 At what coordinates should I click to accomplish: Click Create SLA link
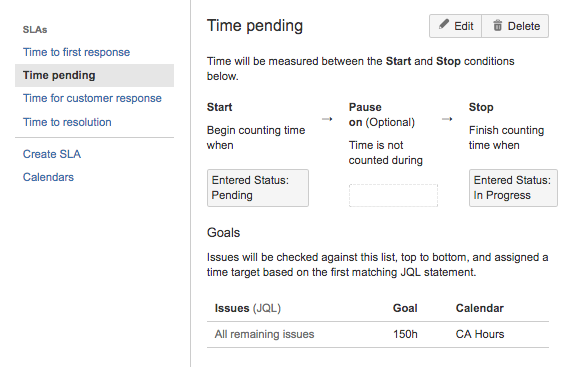(52, 154)
